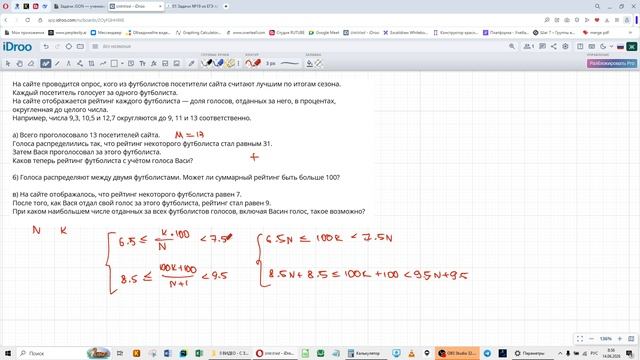Undo the last board action
The width and height of the screenshot is (640, 360).
[x=46, y=47]
